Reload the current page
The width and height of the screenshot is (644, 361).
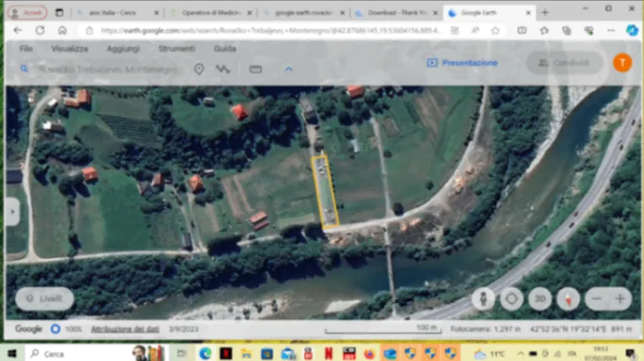[x=40, y=30]
